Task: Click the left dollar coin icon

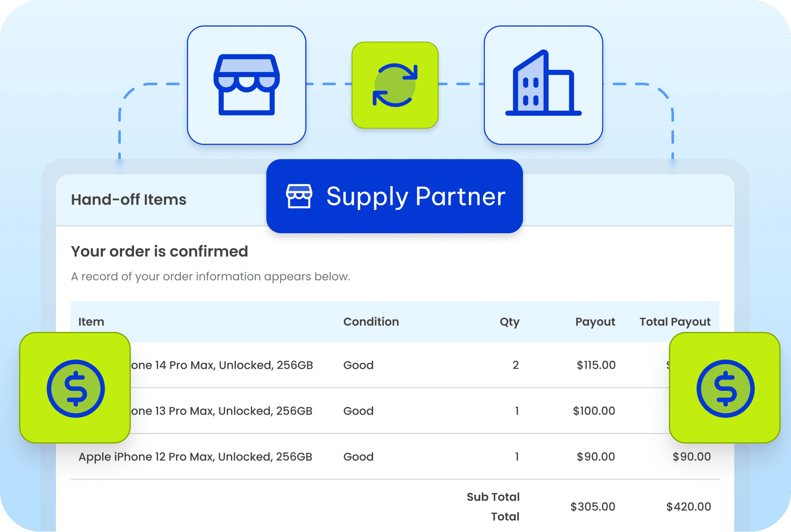Action: [75, 388]
